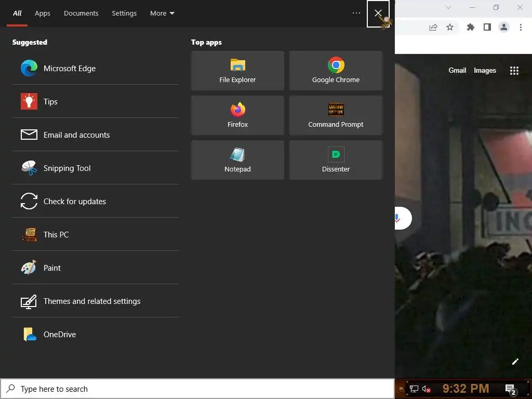Viewport: 532px width, 399px height.
Task: Open network icon in system tray
Action: click(x=414, y=389)
